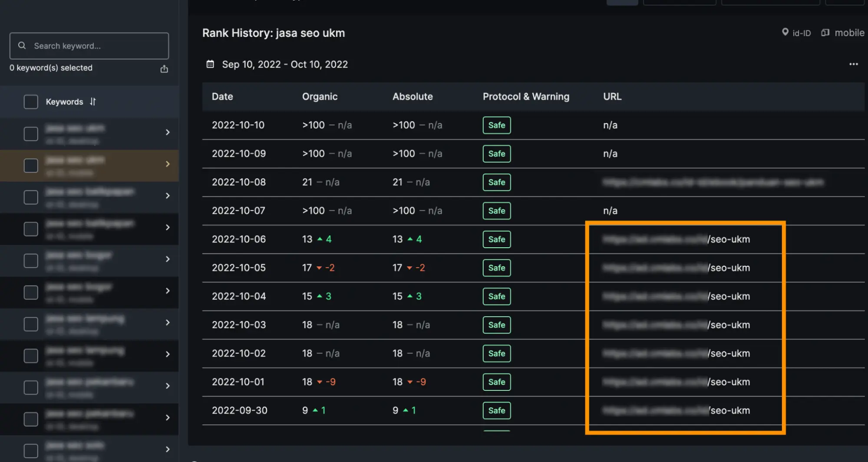Expand the second jasa seo balikpapan chevron
The height and width of the screenshot is (462, 868).
[168, 227]
